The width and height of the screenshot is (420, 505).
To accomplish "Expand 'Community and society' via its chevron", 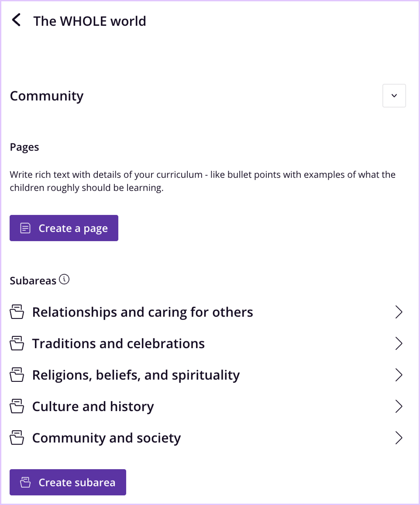I will point(399,438).
